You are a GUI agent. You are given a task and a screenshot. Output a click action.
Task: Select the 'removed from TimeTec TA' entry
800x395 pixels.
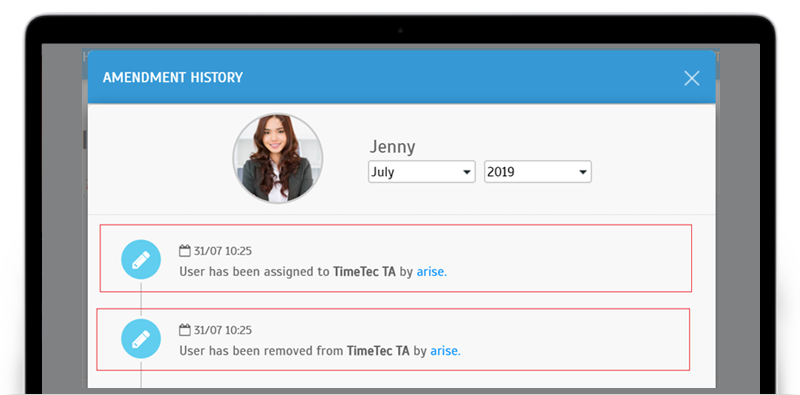point(393,339)
